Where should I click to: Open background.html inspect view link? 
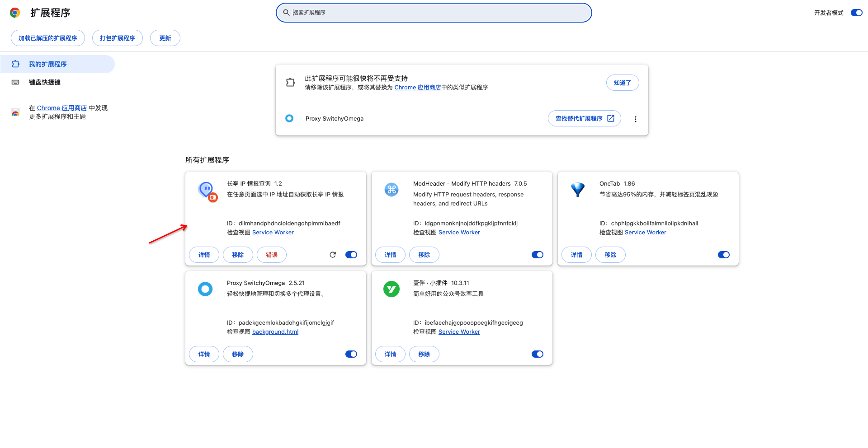pyautogui.click(x=275, y=332)
